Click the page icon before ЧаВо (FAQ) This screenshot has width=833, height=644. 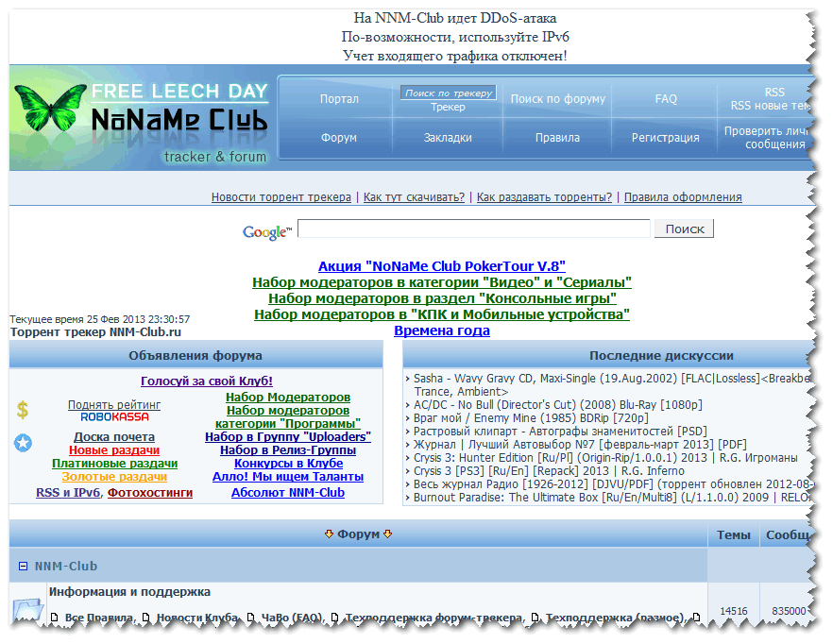(251, 618)
